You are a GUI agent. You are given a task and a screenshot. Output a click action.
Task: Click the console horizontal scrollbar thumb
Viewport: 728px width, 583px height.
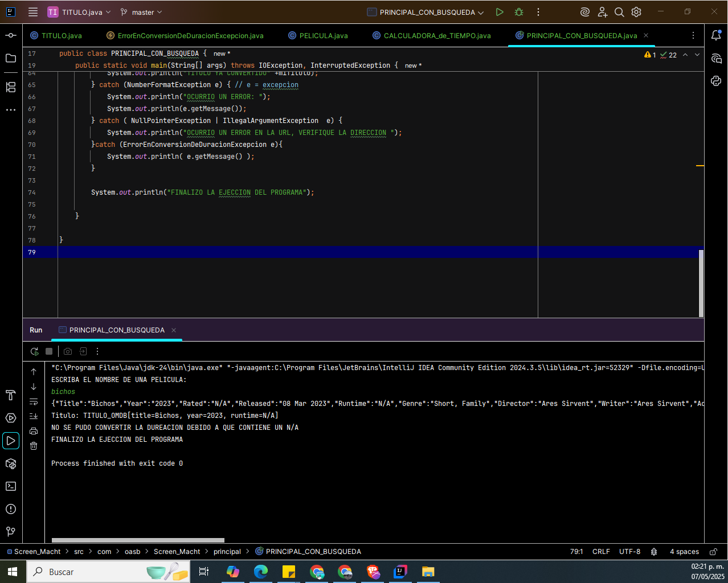[138, 540]
